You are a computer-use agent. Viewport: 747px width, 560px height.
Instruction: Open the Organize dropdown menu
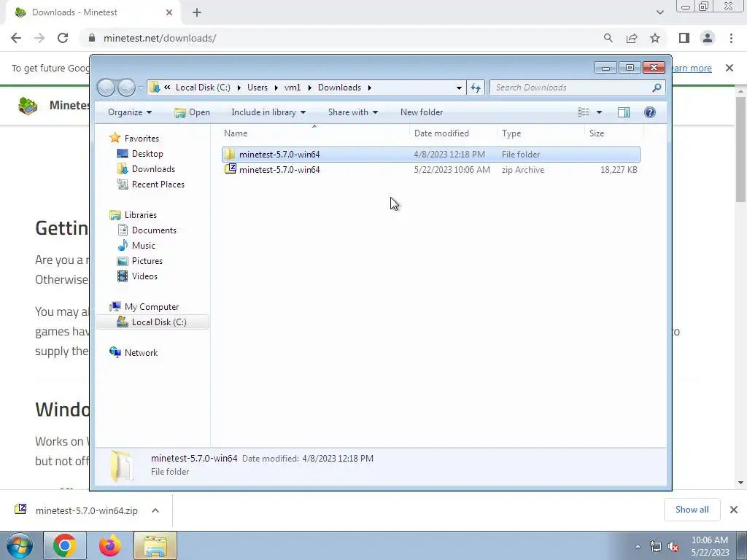[130, 112]
